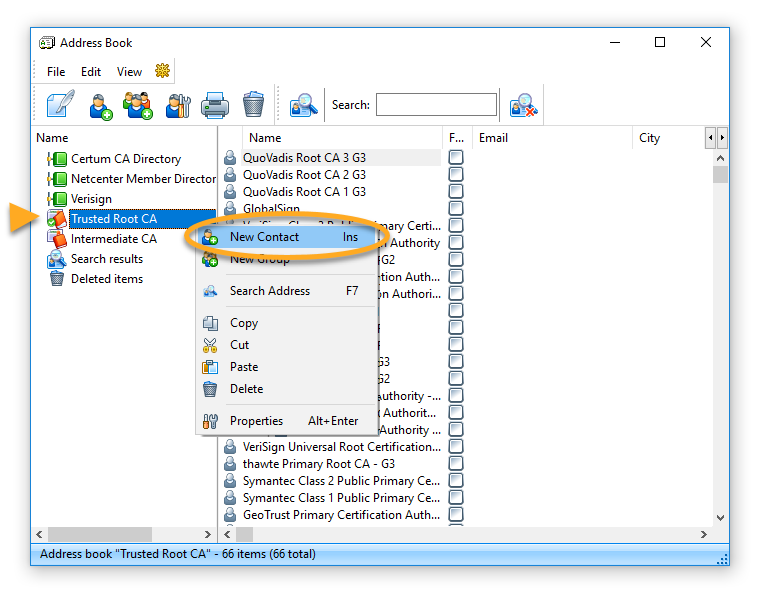The image size is (761, 590).
Task: Click the Address Book title bar icon
Action: click(x=47, y=43)
